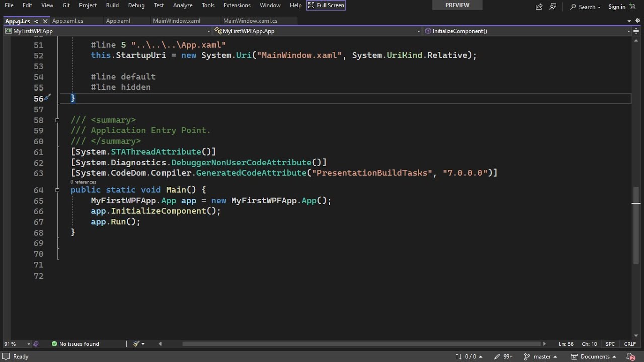Click the Ready status bar output icon

tap(6, 356)
